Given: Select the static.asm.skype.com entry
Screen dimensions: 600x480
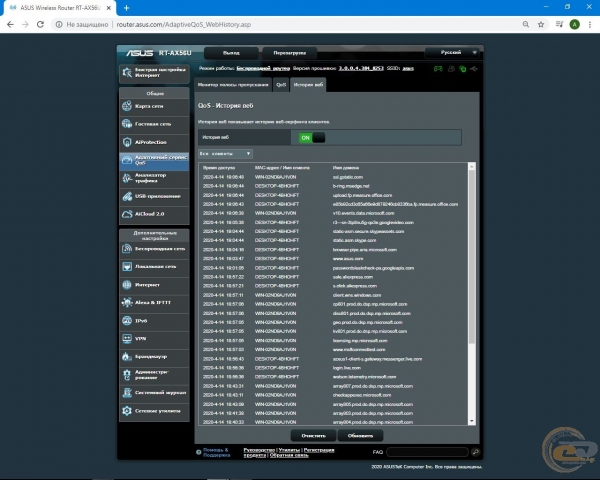Looking at the screenshot, I should point(354,240).
